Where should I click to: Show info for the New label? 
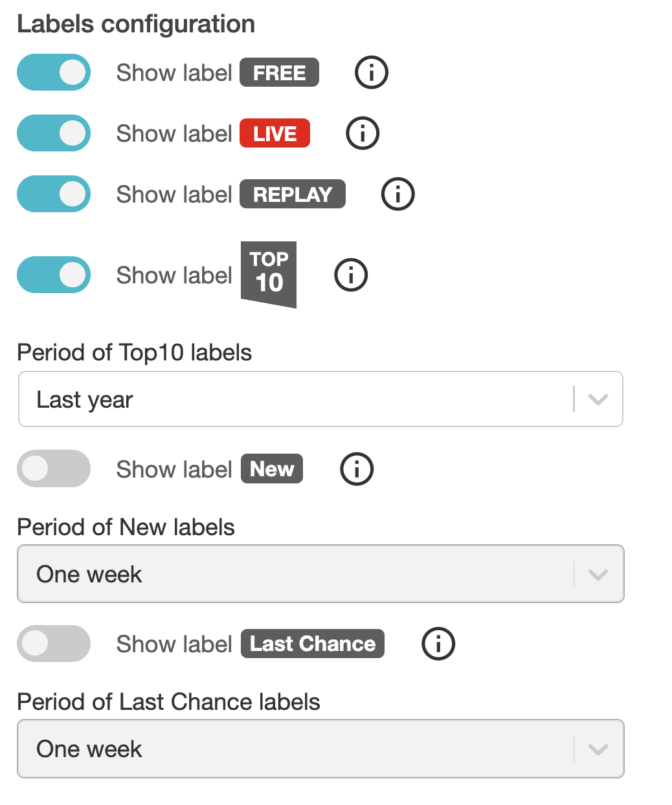click(357, 469)
